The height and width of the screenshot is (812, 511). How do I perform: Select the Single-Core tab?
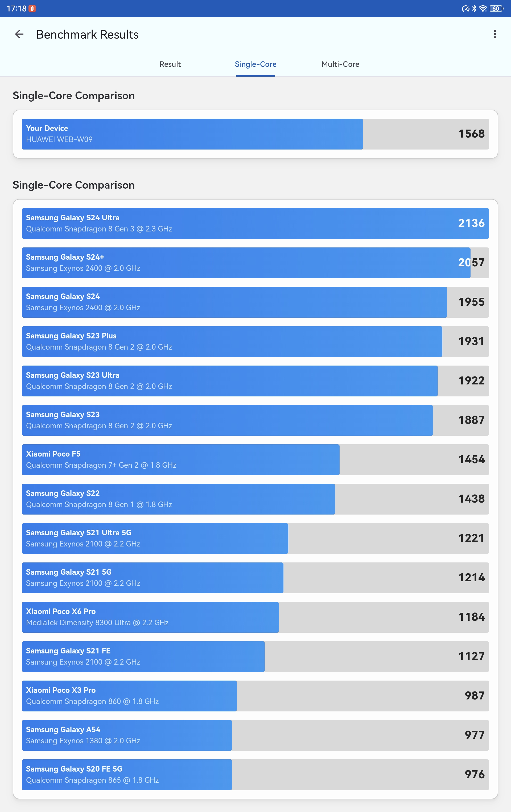point(255,64)
